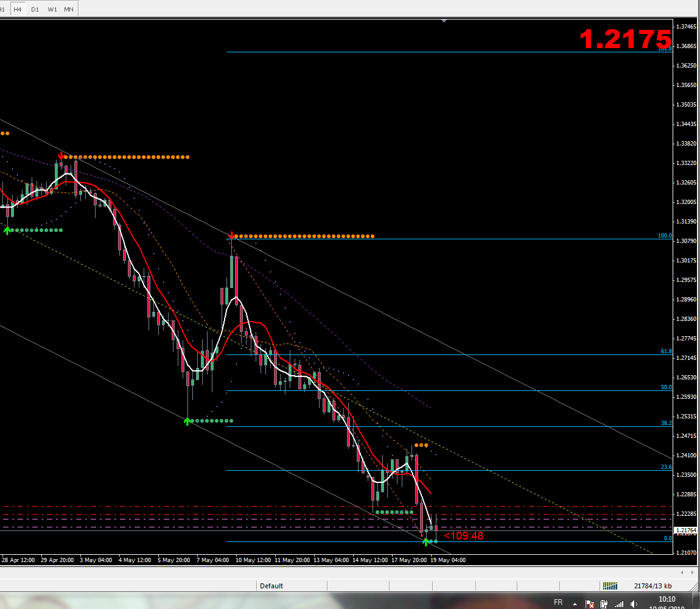Click the left scroll arrow below chart

682,572
